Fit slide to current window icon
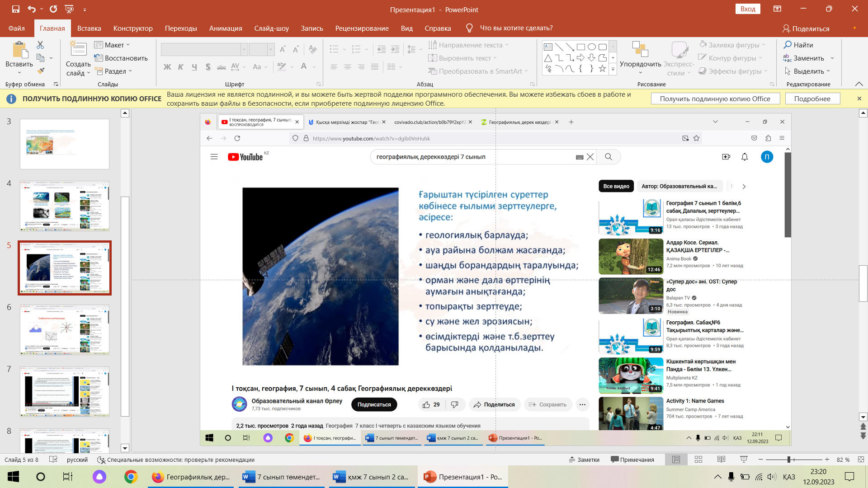Viewport: 868px width, 488px height. click(x=861, y=460)
